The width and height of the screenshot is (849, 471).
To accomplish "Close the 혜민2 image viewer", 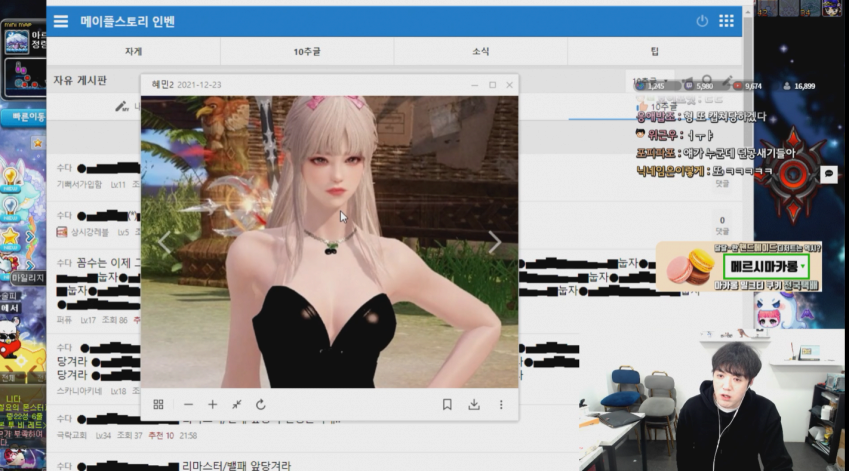I will point(510,85).
